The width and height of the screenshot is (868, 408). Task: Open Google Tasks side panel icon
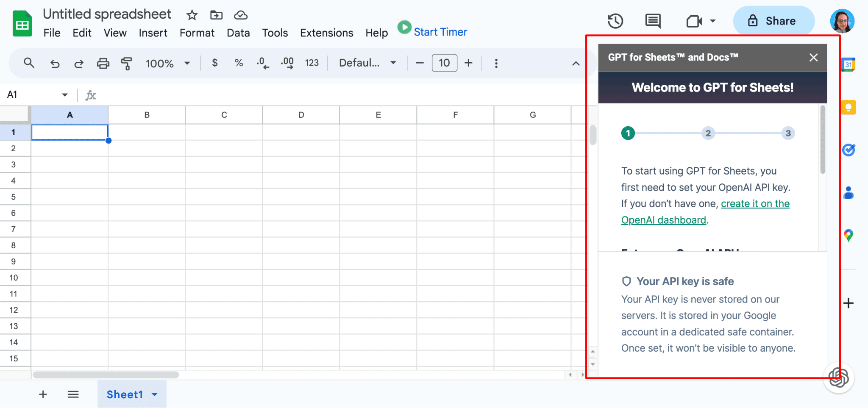point(849,150)
